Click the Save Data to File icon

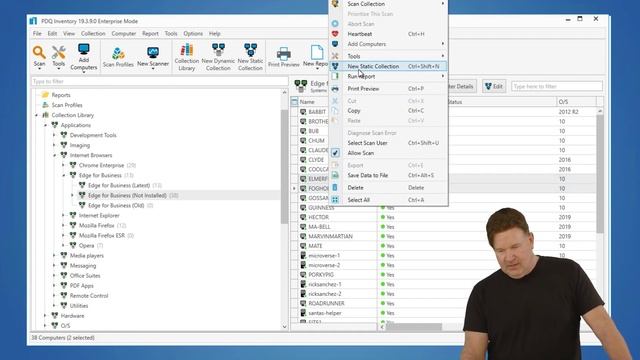click(x=335, y=175)
